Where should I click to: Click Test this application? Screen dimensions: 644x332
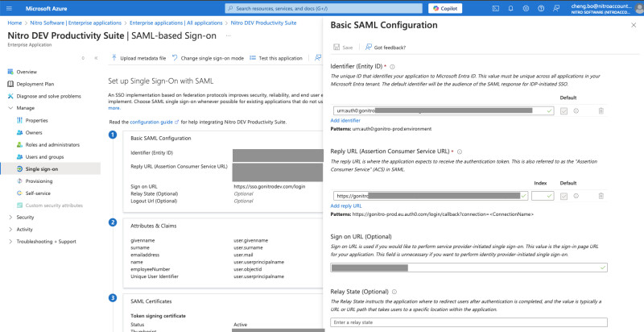point(276,58)
